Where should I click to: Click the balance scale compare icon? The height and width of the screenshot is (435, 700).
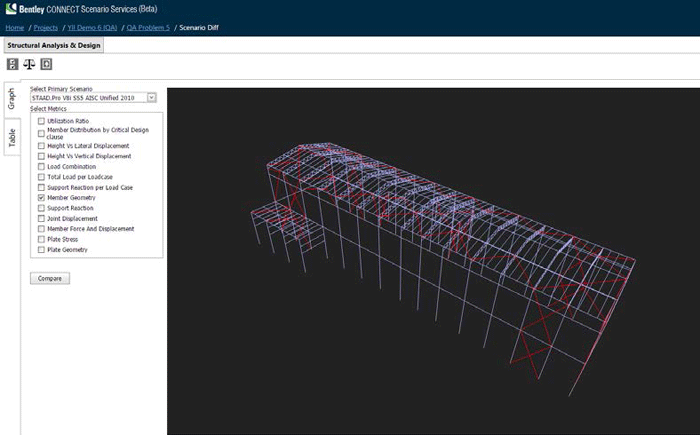pyautogui.click(x=29, y=64)
